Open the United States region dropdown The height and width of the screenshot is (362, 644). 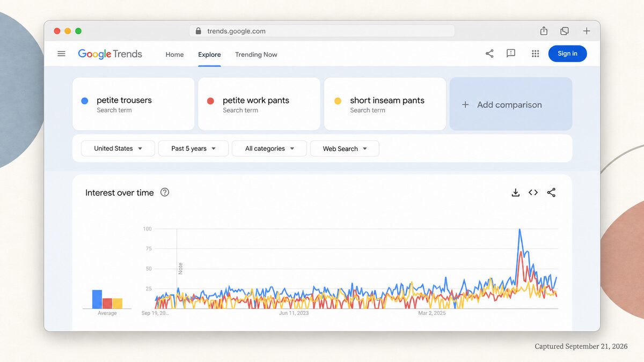click(118, 149)
